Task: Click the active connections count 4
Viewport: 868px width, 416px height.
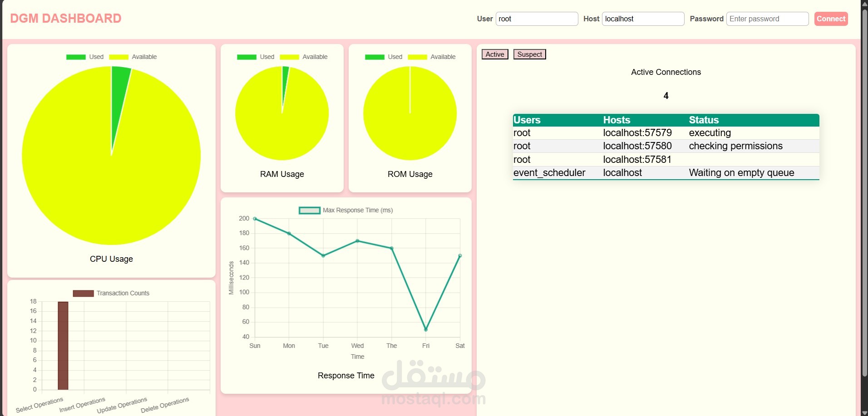Action: [666, 96]
